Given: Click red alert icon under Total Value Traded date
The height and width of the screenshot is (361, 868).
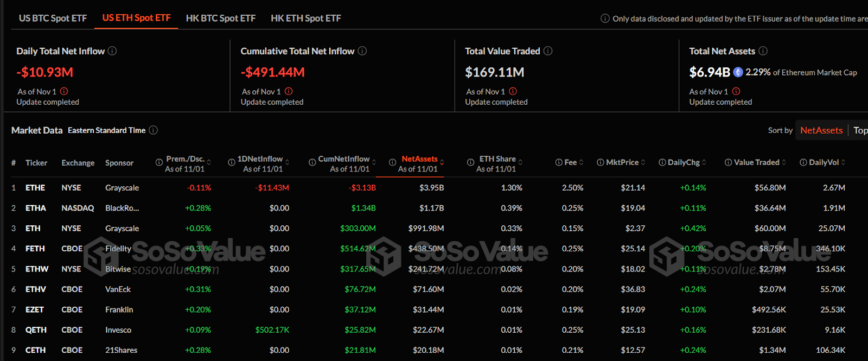Looking at the screenshot, I should [x=513, y=91].
